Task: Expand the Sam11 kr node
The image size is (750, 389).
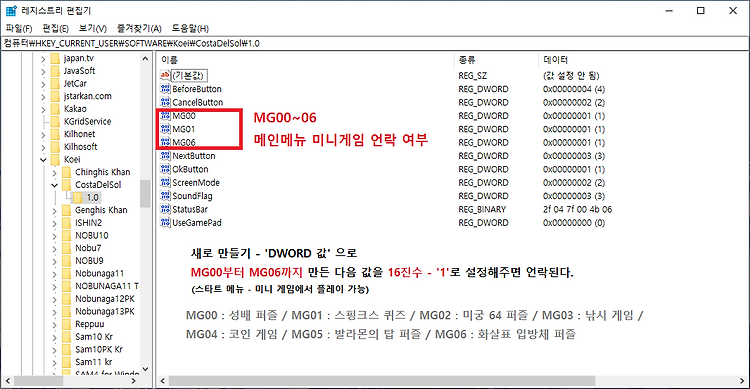Action: click(54, 362)
